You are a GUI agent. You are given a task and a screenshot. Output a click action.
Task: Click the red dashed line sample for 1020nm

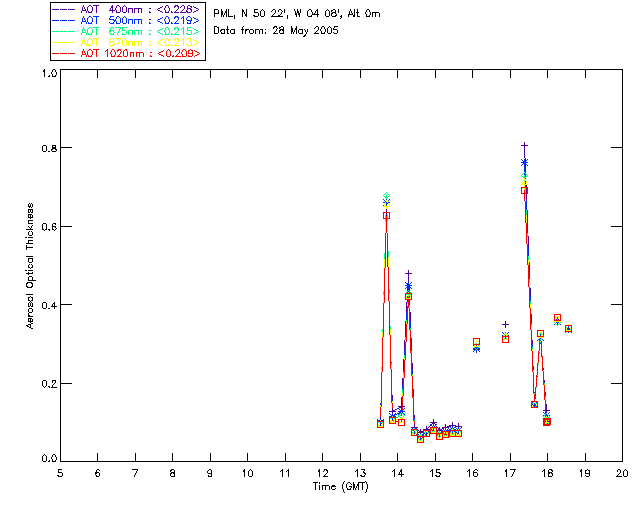[x=64, y=53]
